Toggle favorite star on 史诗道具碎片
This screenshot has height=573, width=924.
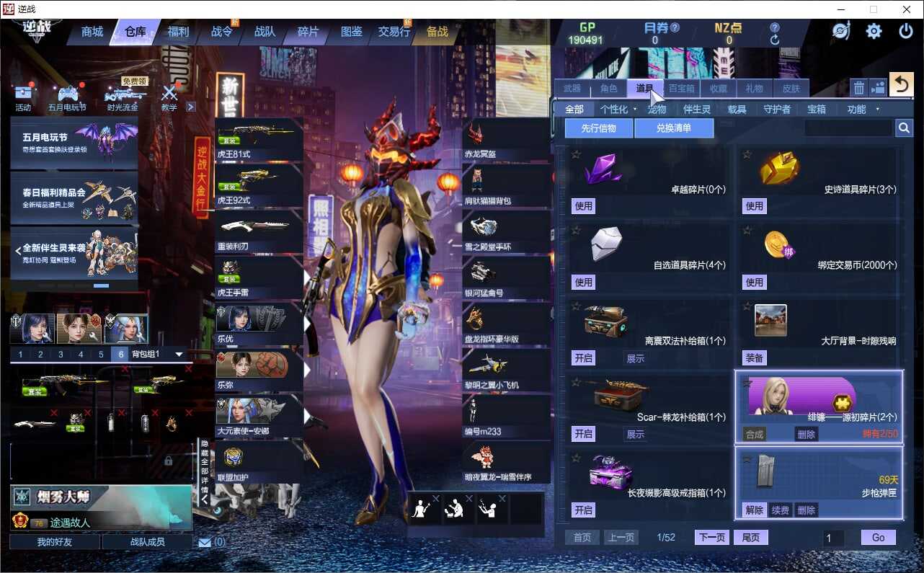pos(747,154)
